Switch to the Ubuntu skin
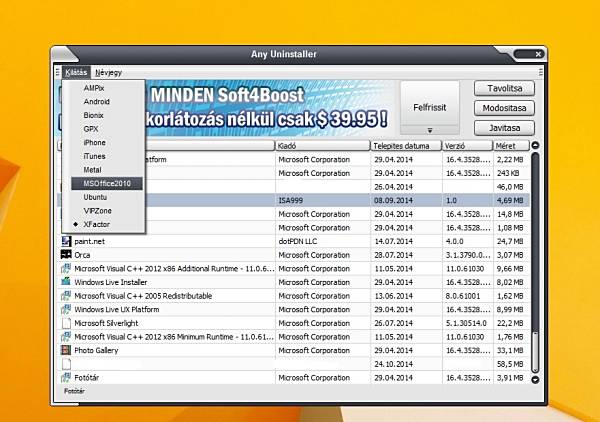 coord(95,197)
